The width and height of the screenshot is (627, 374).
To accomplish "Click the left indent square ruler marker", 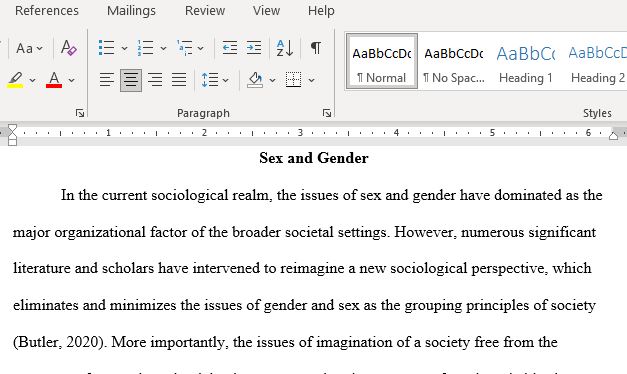I will pos(12,142).
